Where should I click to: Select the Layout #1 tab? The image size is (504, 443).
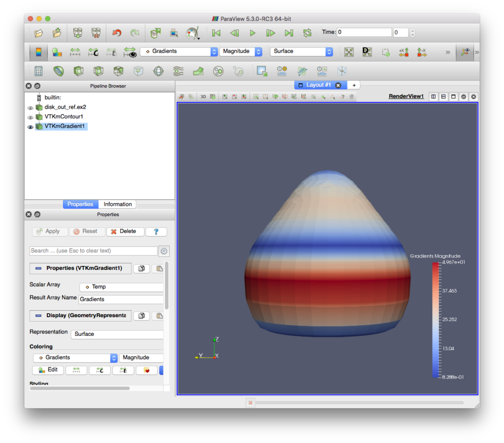(319, 85)
